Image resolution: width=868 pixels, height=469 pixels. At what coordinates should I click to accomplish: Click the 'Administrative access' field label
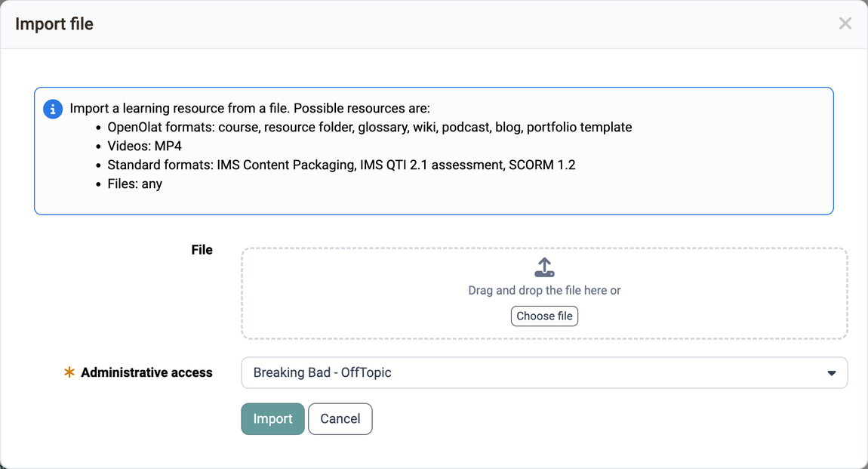pos(146,372)
